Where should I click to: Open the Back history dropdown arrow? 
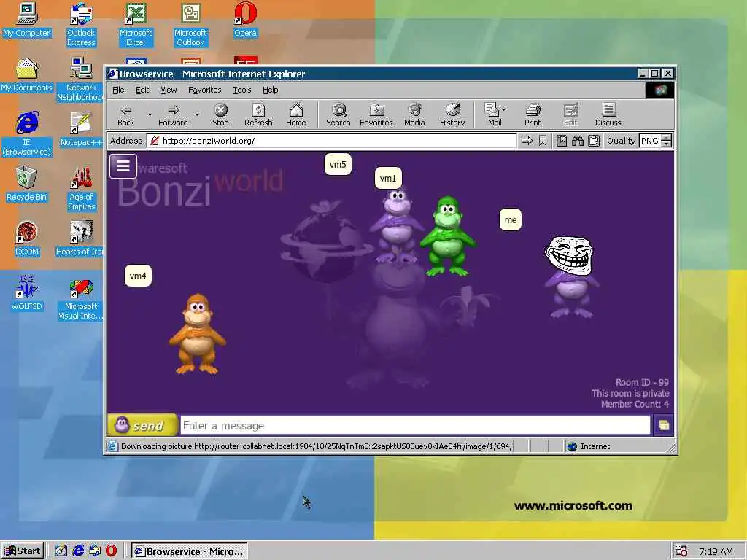[150, 114]
